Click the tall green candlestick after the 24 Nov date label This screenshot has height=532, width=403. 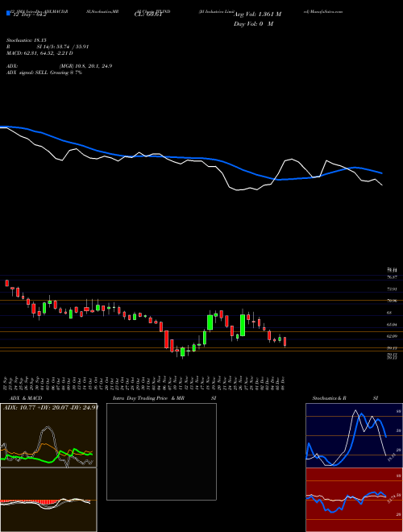243,325
